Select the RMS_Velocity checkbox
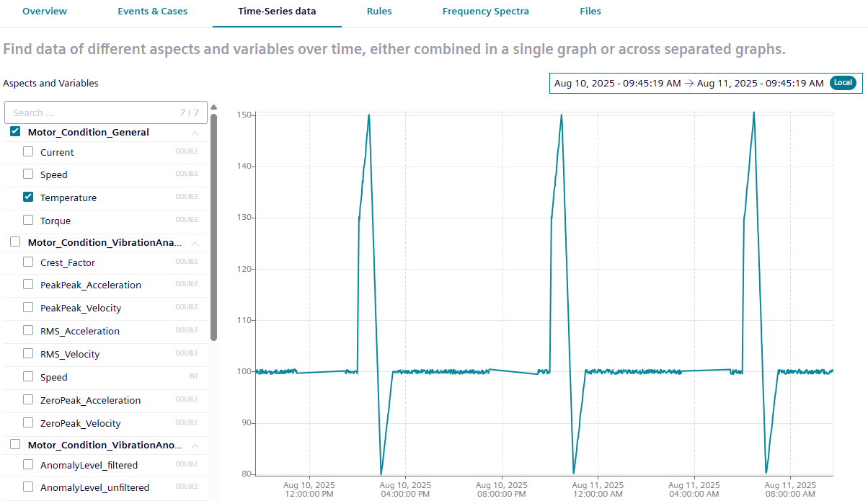 click(28, 354)
